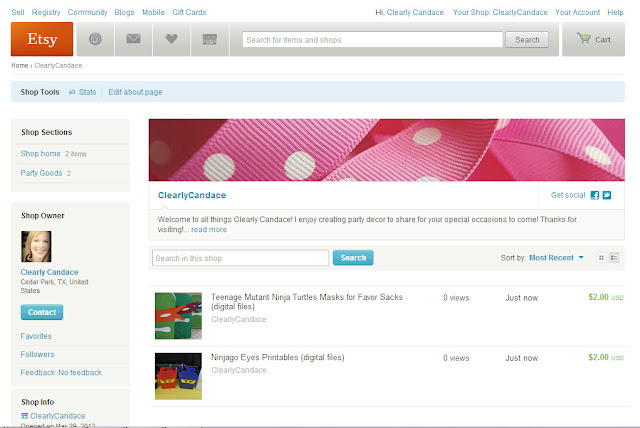
Task: Open your shop storefront icon
Action: pyautogui.click(x=209, y=39)
